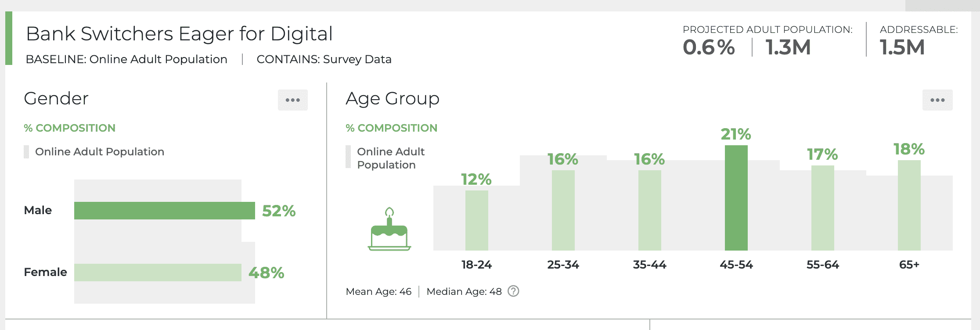Screen dimensions: 980x330
Task: Click the Addressable 1.5M value
Action: tap(902, 47)
